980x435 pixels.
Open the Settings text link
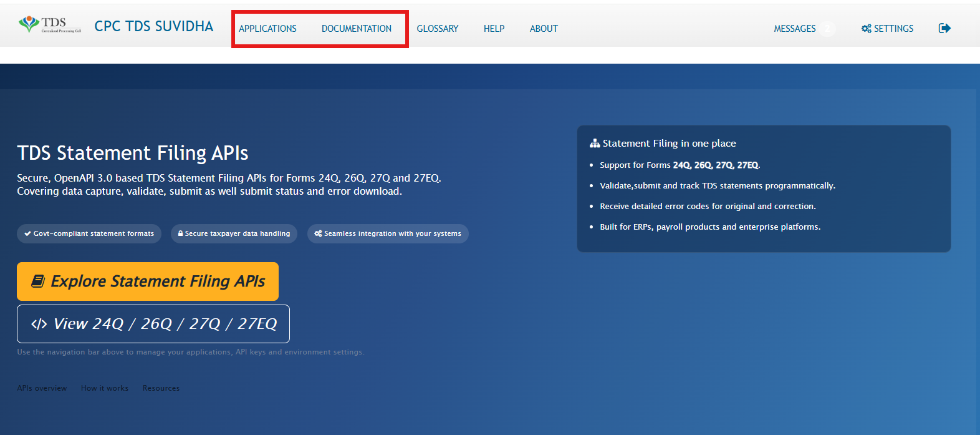[893, 29]
